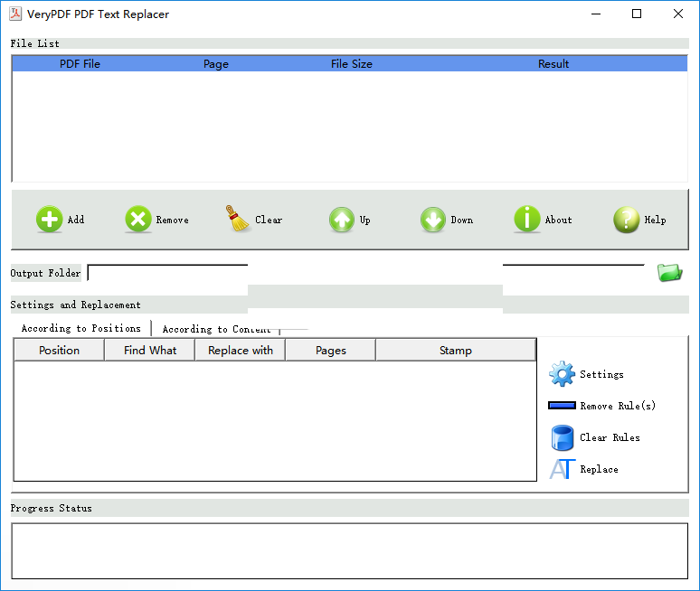Click the Pages column header

(x=331, y=350)
